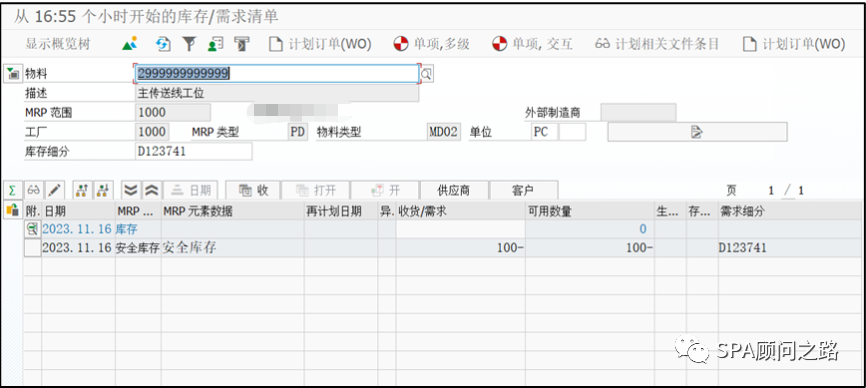Screen dimensions: 866x388
Task: Click into the 物料 number input field
Action: pyautogui.click(x=277, y=73)
